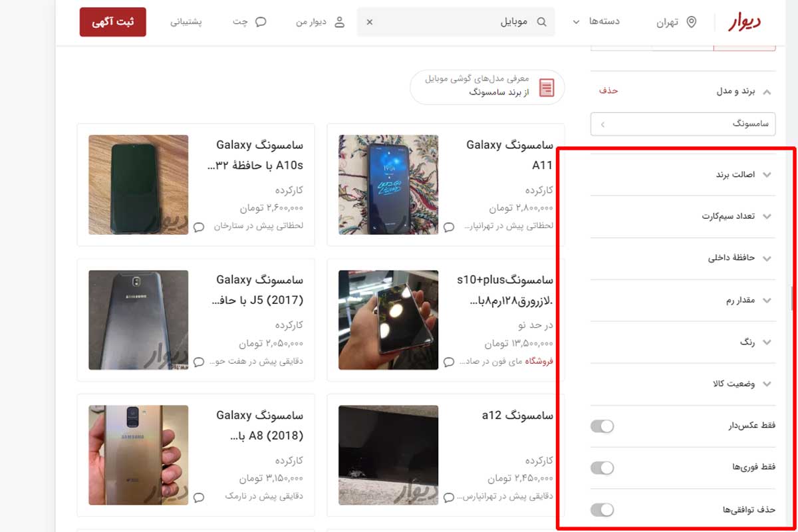Open the سامسونگ brand selector
Image resolution: width=798 pixels, height=532 pixels.
683,124
